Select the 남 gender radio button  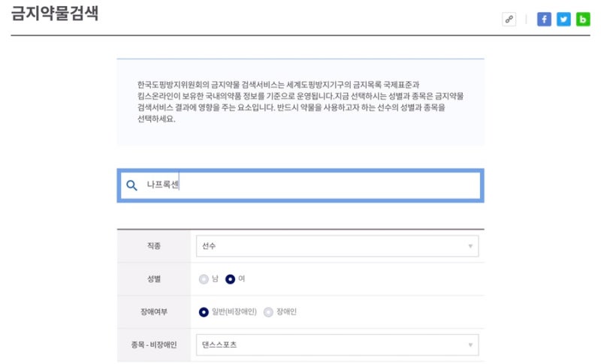coord(204,279)
